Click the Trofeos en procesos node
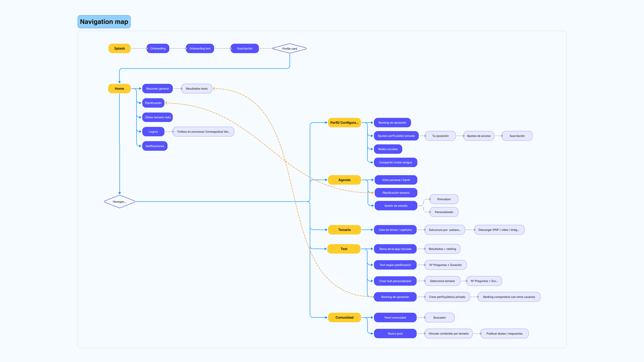The height and width of the screenshot is (362, 644). (203, 132)
